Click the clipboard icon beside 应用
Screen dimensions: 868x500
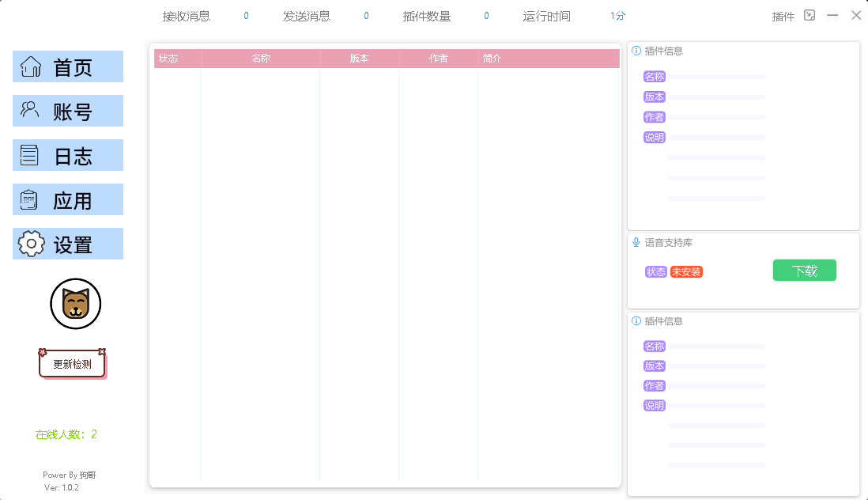(29, 200)
